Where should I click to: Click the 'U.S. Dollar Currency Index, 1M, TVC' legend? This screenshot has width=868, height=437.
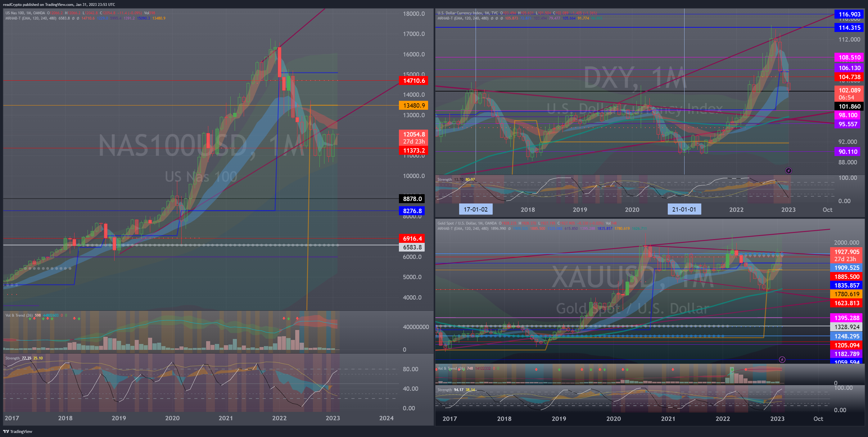click(x=468, y=13)
